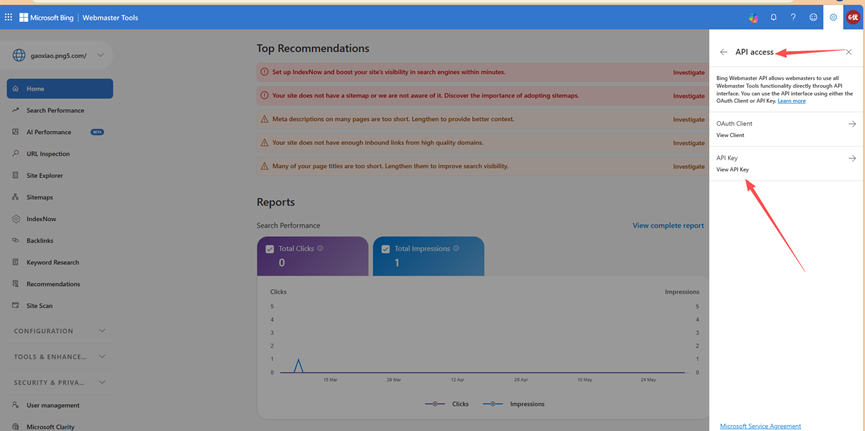865x431 pixels.
Task: Click the Backlinks chain icon
Action: 15,241
